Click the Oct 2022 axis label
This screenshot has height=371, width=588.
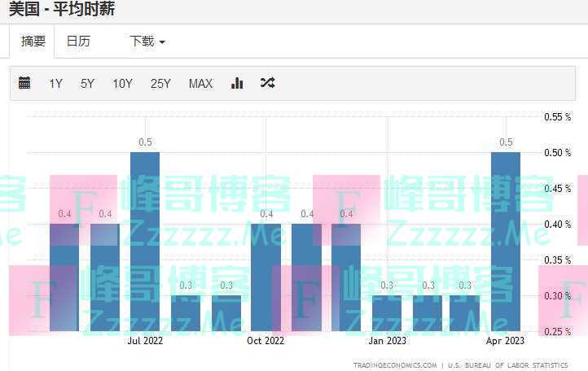(x=265, y=341)
